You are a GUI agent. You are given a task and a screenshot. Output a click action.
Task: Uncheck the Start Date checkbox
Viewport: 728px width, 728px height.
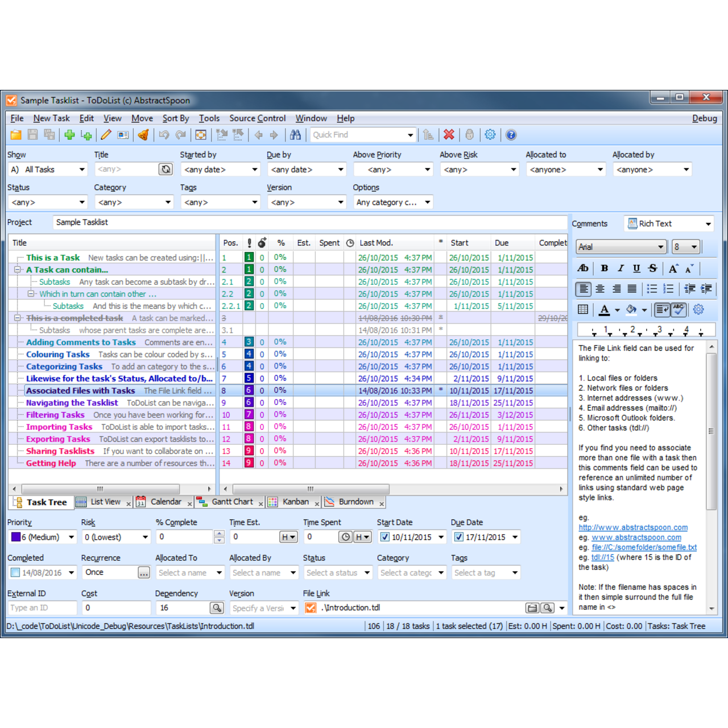tap(385, 537)
